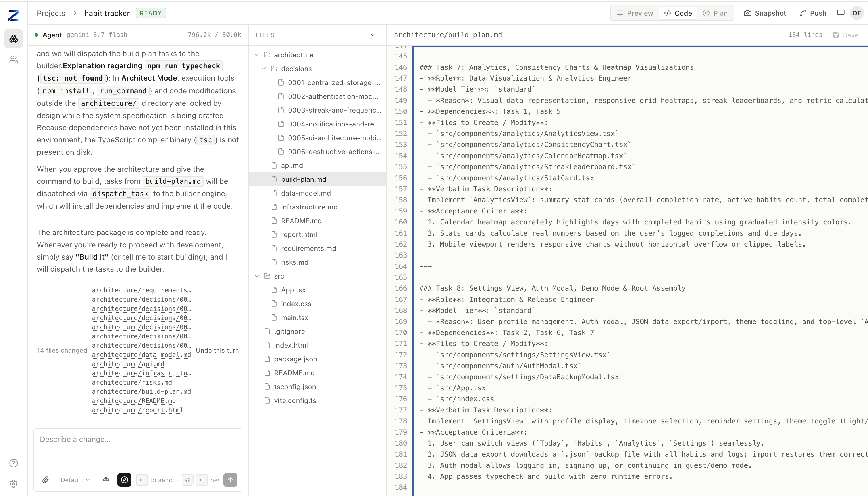Click the Snapshot camera button
Viewport: 868px width, 496px height.
(765, 13)
